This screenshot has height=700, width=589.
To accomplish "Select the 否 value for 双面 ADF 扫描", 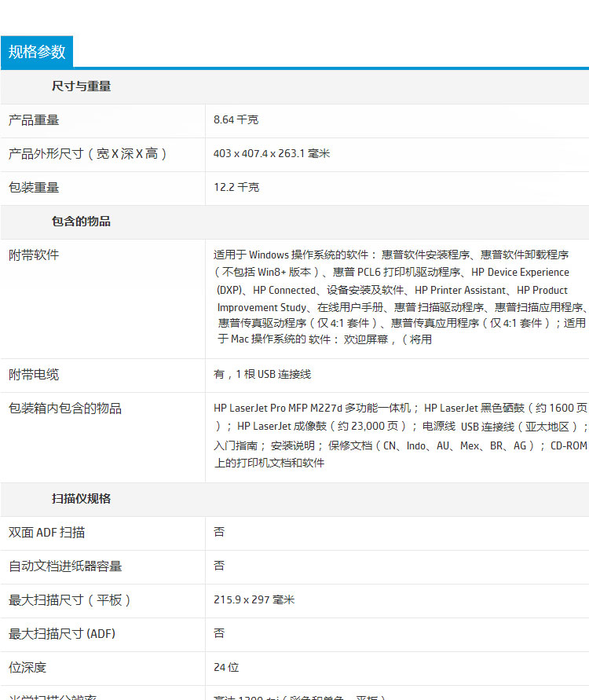I will point(219,532).
